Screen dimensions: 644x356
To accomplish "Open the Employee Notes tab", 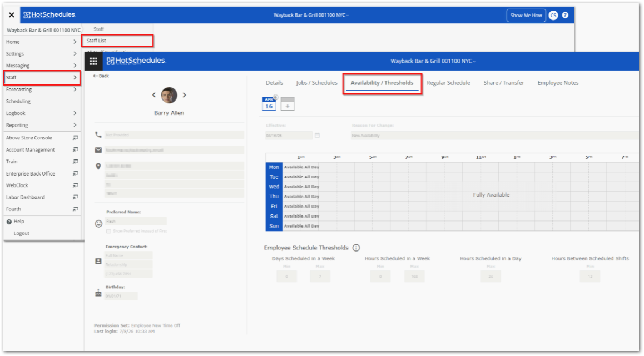I will (x=558, y=83).
